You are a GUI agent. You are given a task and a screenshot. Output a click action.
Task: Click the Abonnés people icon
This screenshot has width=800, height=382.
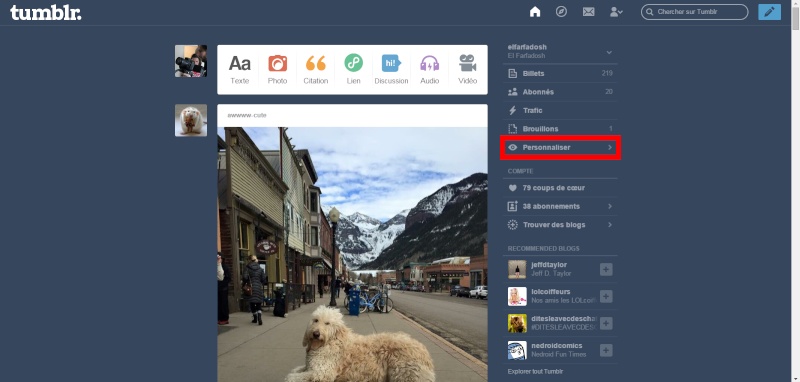coord(513,92)
